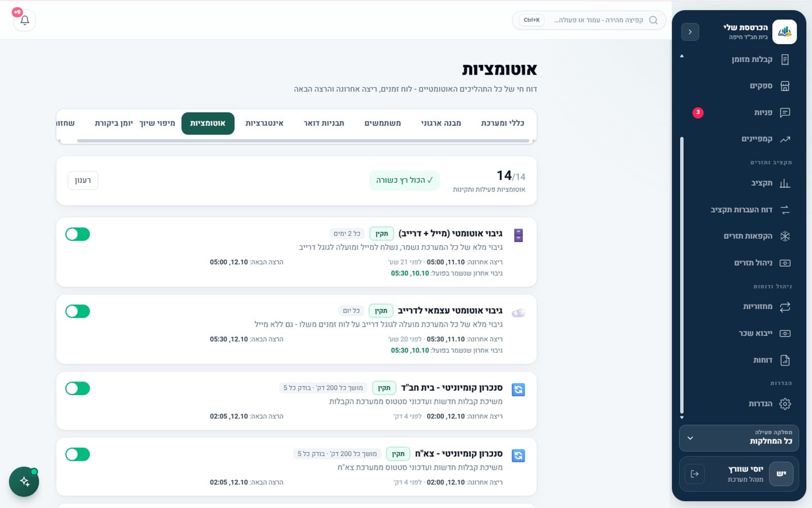Open קמפיינים trend icon
This screenshot has width=812, height=508.
[785, 139]
